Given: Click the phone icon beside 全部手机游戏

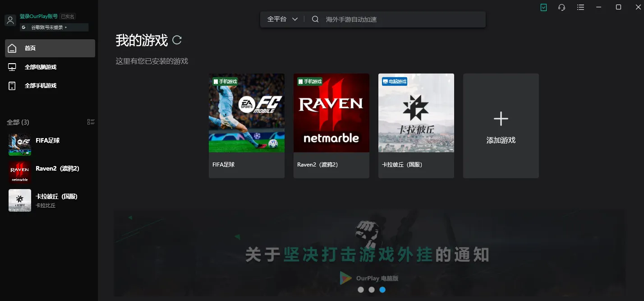Looking at the screenshot, I should (12, 86).
